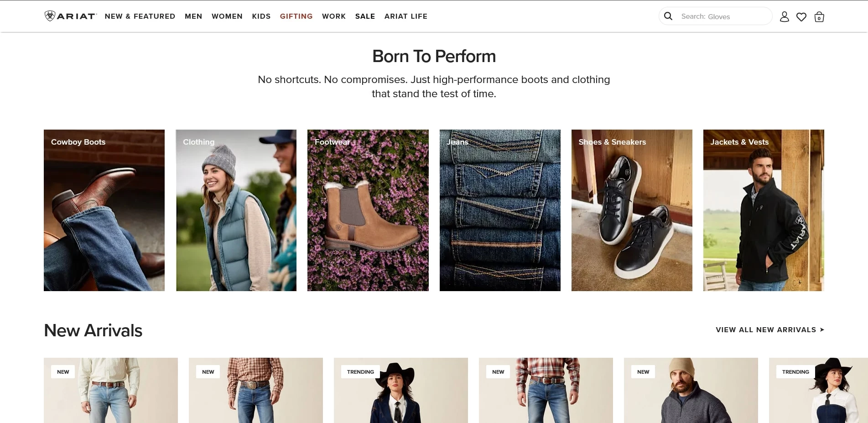Open the shopping bag cart icon
Image resolution: width=868 pixels, height=423 pixels.
tap(819, 17)
